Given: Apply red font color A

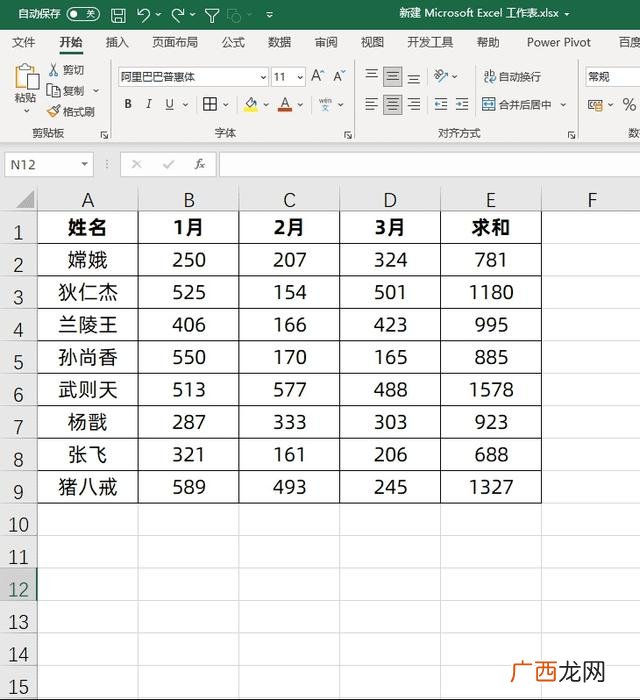Looking at the screenshot, I should pyautogui.click(x=285, y=104).
